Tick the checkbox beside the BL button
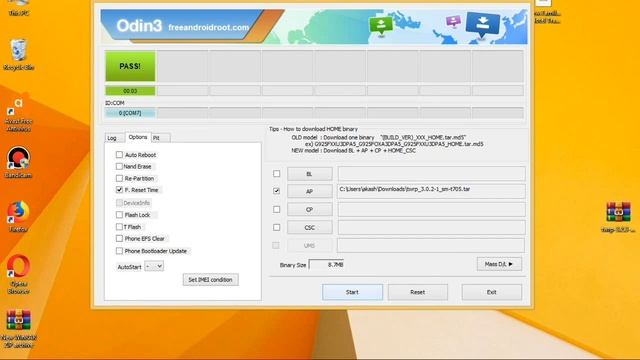This screenshot has width=640, height=360. point(276,174)
